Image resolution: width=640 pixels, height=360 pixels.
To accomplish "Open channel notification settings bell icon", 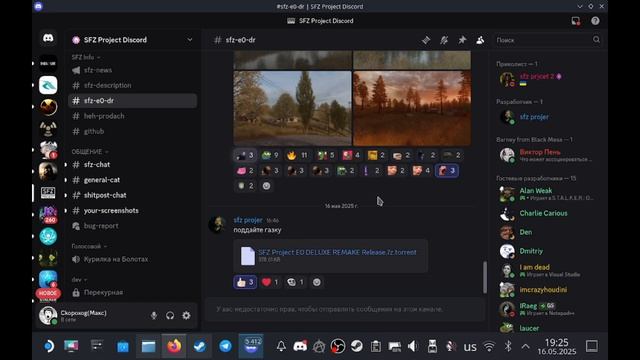I will [444, 40].
